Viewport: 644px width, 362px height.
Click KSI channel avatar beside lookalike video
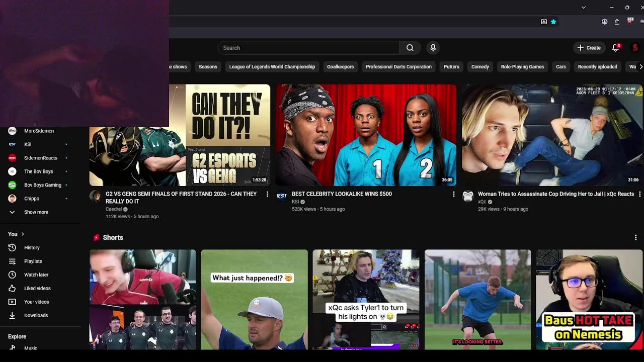(x=282, y=196)
